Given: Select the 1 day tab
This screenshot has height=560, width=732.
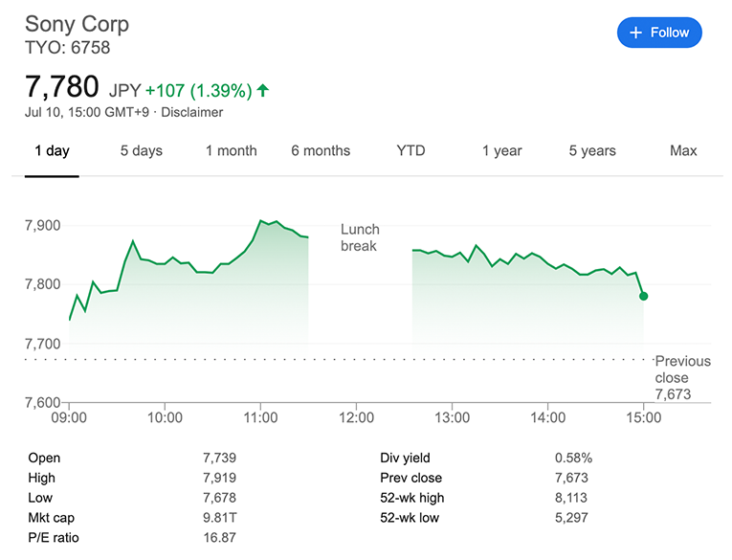Looking at the screenshot, I should click(x=52, y=151).
